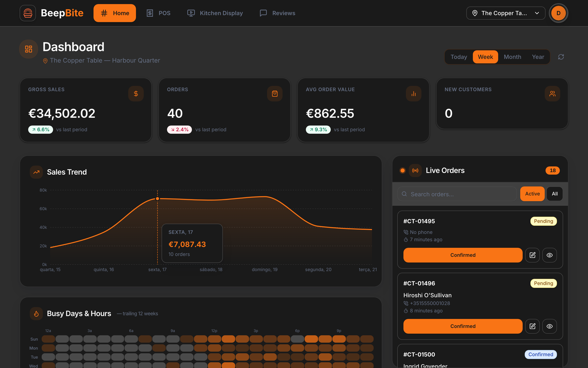Click the Pending badge on #CT-01495
Screen dimensions: 588x368
[543, 221]
